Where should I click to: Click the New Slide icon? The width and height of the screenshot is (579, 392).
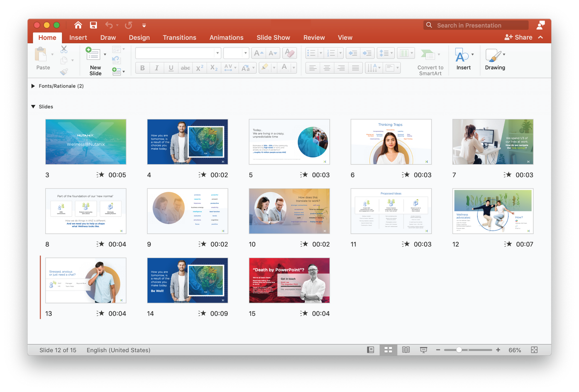[93, 55]
